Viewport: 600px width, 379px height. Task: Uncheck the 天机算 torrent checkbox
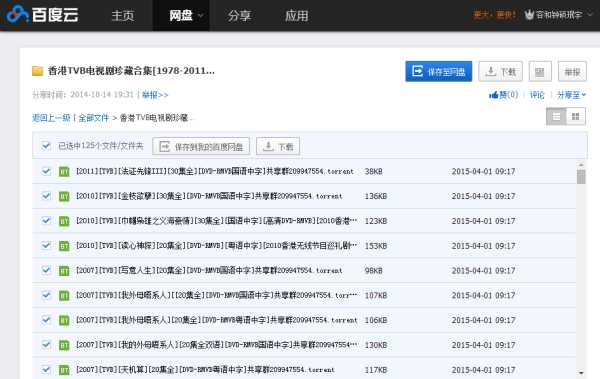click(x=46, y=369)
